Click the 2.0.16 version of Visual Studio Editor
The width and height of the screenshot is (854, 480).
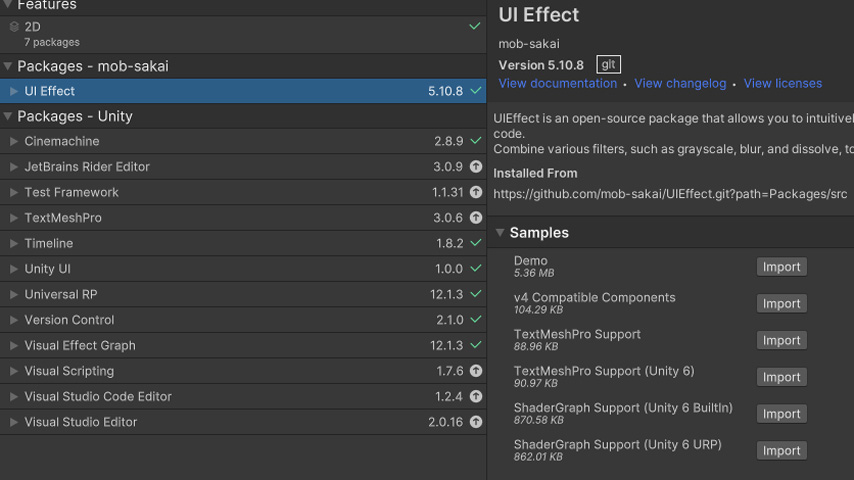click(x=446, y=422)
